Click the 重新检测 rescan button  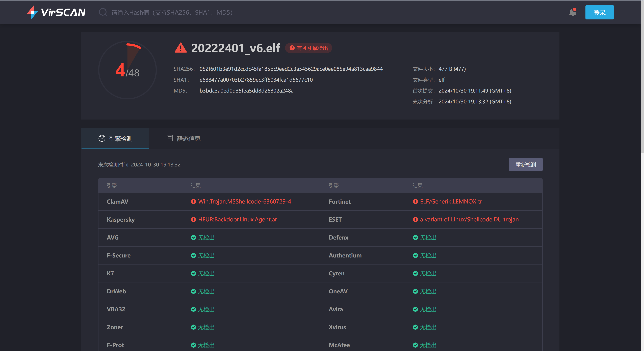[x=526, y=165]
